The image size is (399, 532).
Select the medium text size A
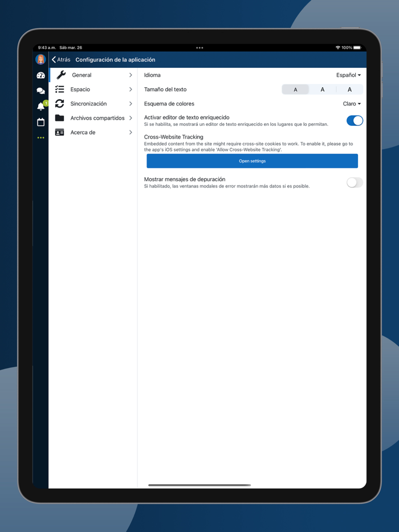click(323, 89)
